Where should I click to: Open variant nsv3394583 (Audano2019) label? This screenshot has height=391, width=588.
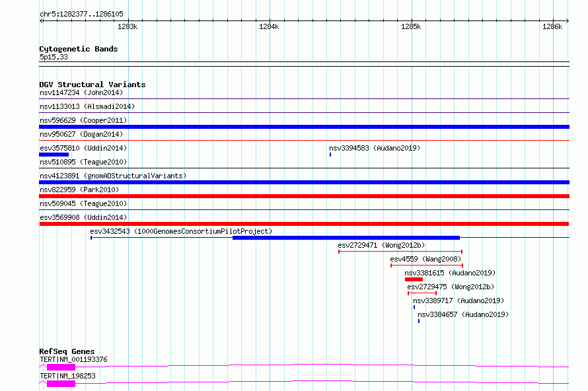coord(375,148)
